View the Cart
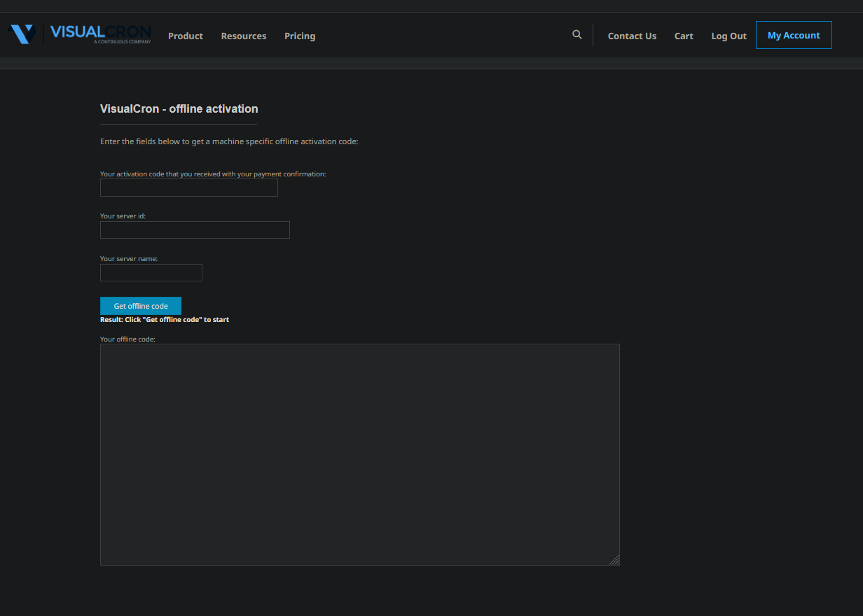The height and width of the screenshot is (616, 863). tap(684, 36)
